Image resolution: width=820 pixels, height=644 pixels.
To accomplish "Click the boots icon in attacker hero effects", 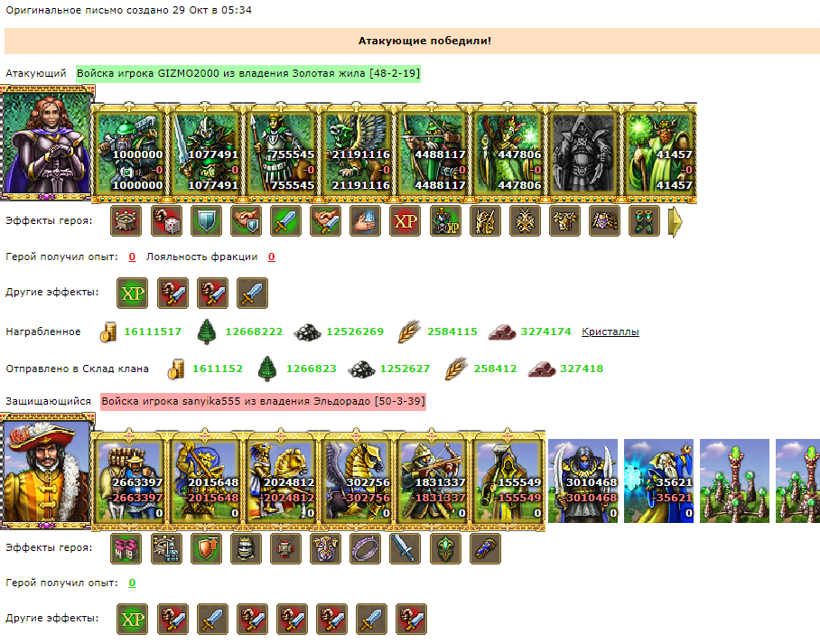I will pyautogui.click(x=644, y=220).
